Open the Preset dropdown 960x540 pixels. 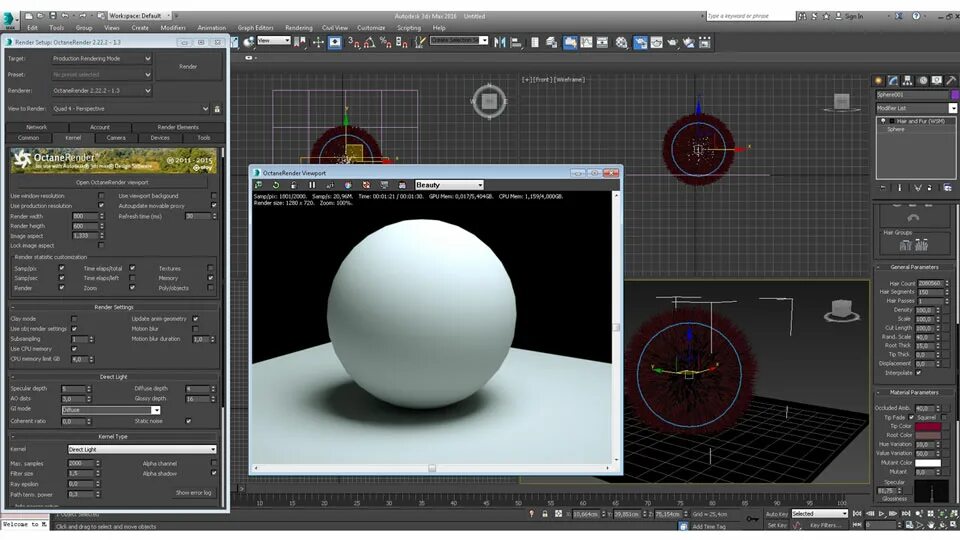click(101, 75)
